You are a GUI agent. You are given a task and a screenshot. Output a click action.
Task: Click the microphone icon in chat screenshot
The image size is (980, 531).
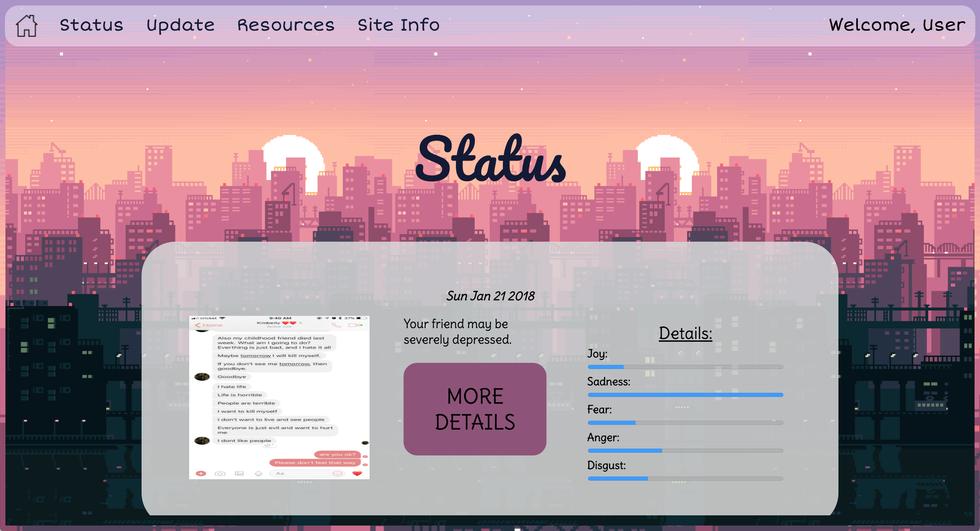tap(258, 473)
